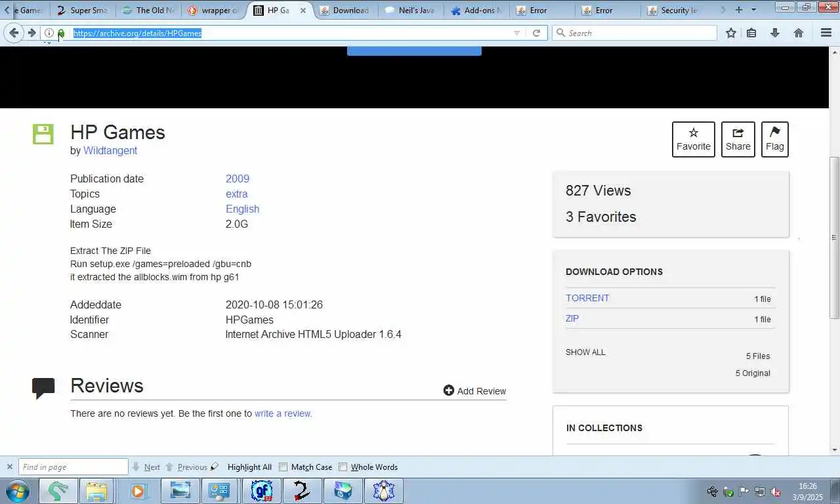Click the Reviews speech bubble icon
Screen dimensions: 840x504
(x=43, y=388)
